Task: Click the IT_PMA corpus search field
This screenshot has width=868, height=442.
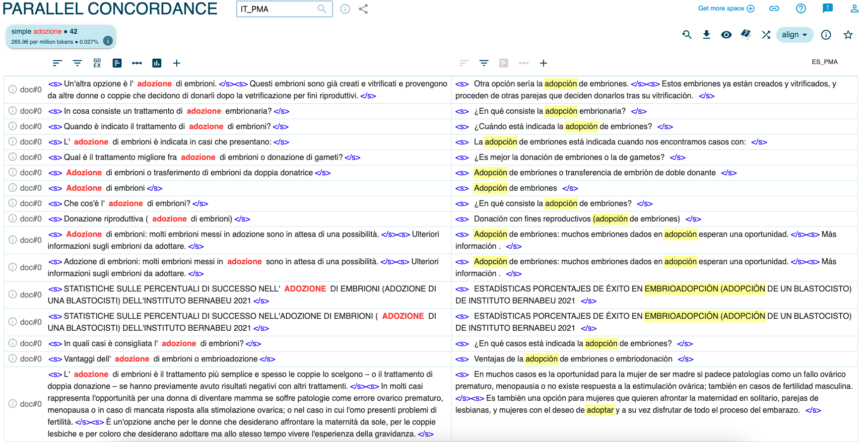Action: (x=278, y=9)
